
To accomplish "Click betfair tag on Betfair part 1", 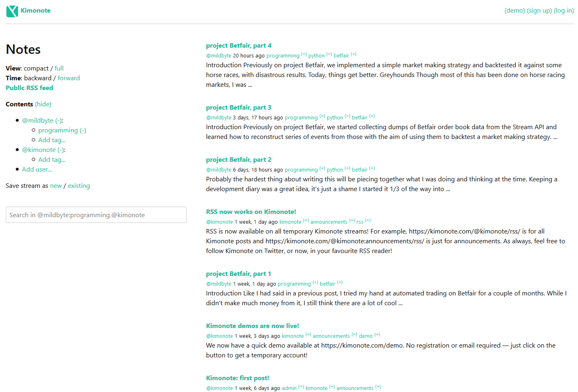I will pyautogui.click(x=327, y=284).
